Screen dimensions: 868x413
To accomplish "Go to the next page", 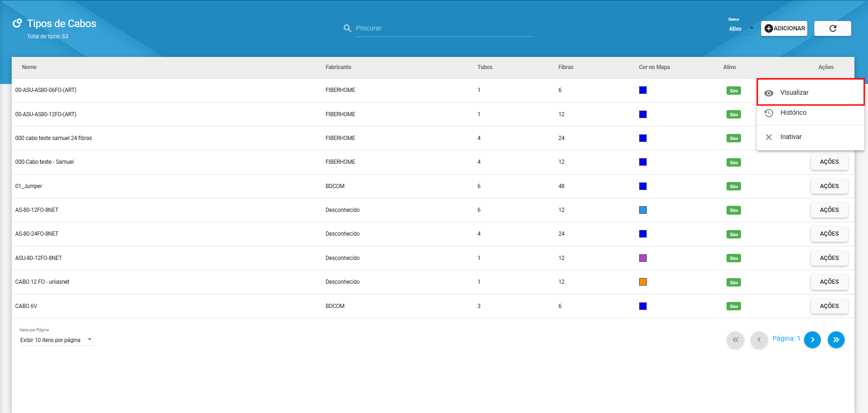I will pyautogui.click(x=812, y=340).
